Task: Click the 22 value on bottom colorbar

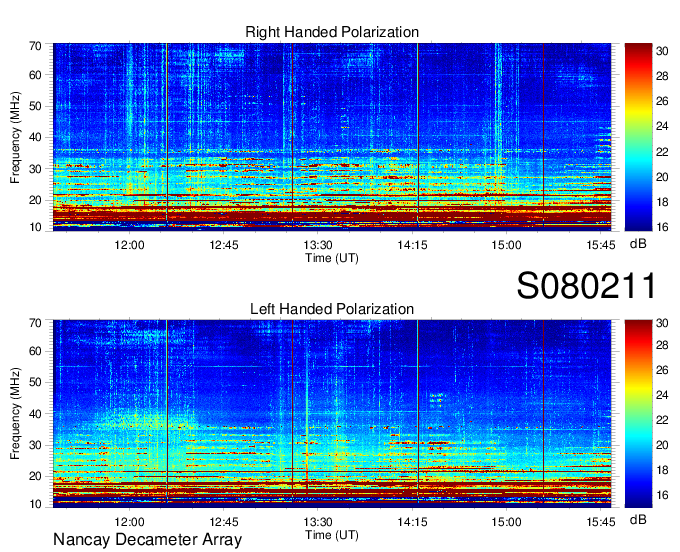Action: pyautogui.click(x=662, y=420)
